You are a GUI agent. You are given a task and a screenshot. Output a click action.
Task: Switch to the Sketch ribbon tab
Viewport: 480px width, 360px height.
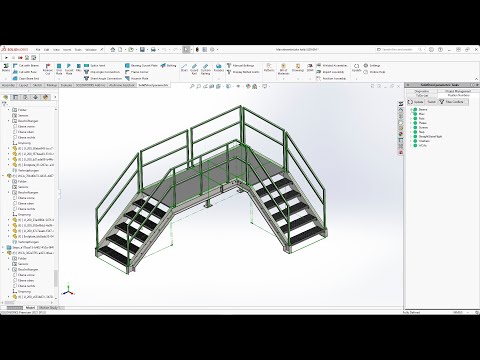click(37, 85)
